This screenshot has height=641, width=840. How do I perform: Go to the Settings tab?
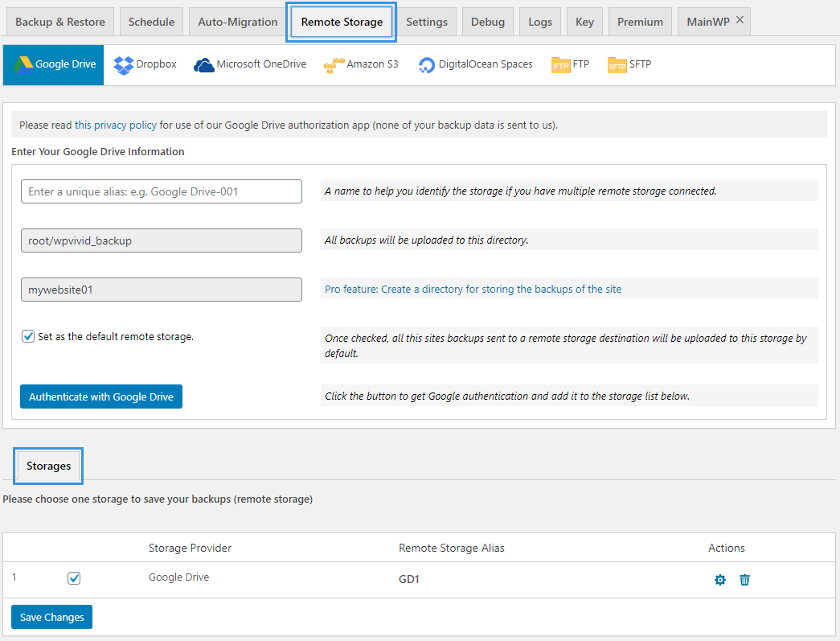(x=427, y=22)
